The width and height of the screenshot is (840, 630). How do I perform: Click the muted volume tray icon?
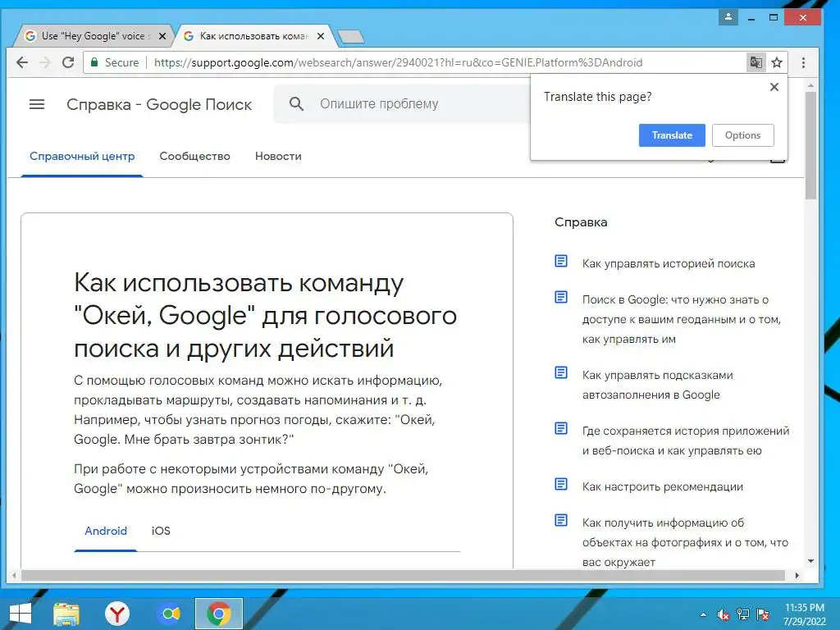723,614
